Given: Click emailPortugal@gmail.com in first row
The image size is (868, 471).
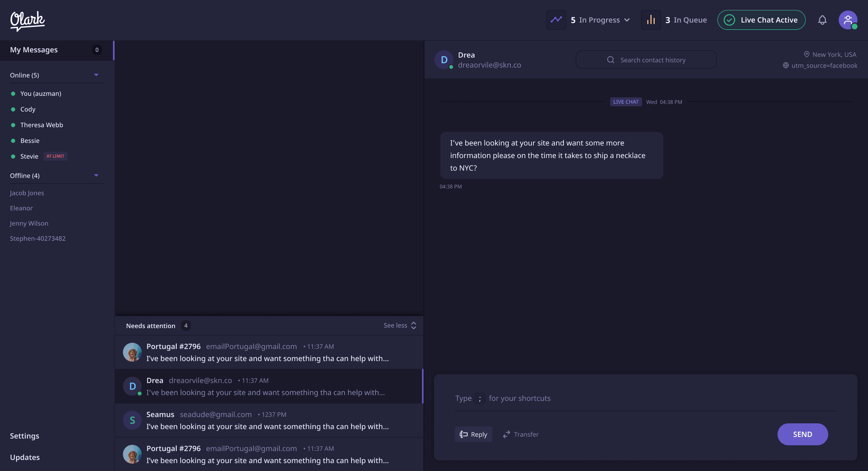Looking at the screenshot, I should click(251, 346).
